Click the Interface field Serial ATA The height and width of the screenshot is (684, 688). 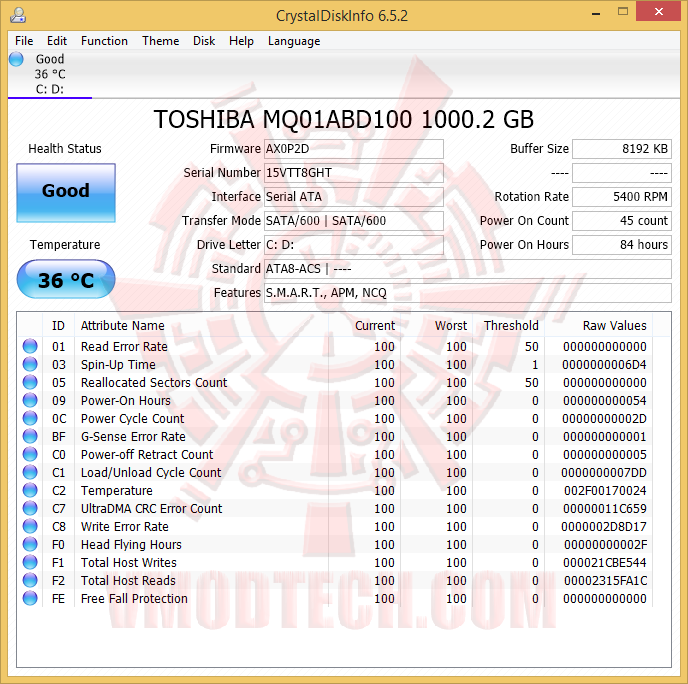pos(354,197)
